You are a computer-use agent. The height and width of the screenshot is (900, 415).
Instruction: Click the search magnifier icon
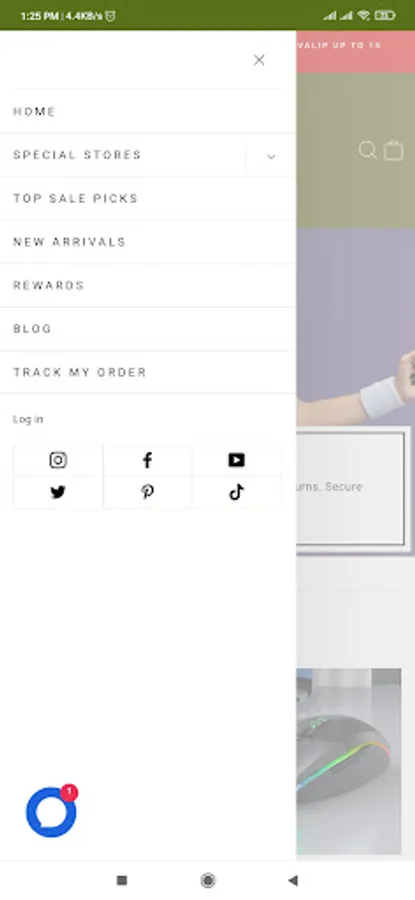click(x=368, y=150)
